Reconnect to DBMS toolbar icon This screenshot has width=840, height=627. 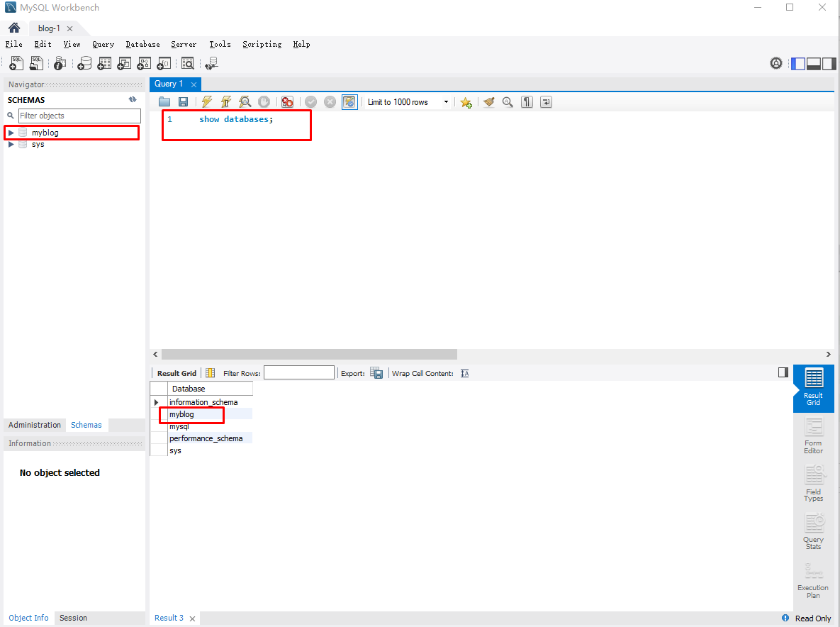click(212, 63)
